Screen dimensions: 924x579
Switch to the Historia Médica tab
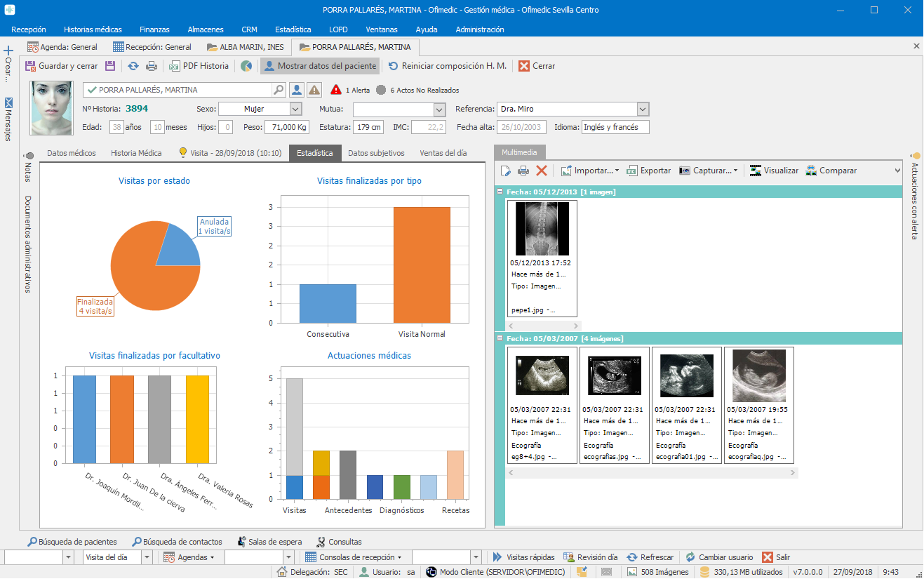pyautogui.click(x=136, y=153)
